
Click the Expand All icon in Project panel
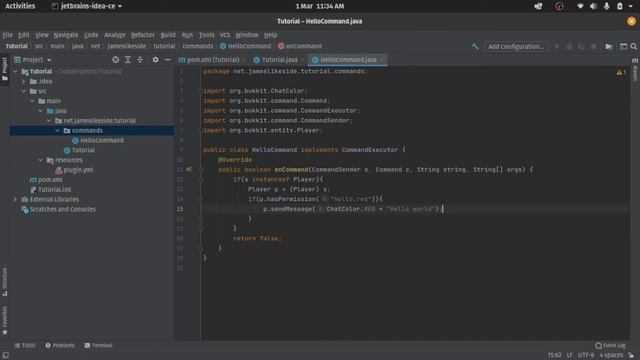(x=128, y=60)
